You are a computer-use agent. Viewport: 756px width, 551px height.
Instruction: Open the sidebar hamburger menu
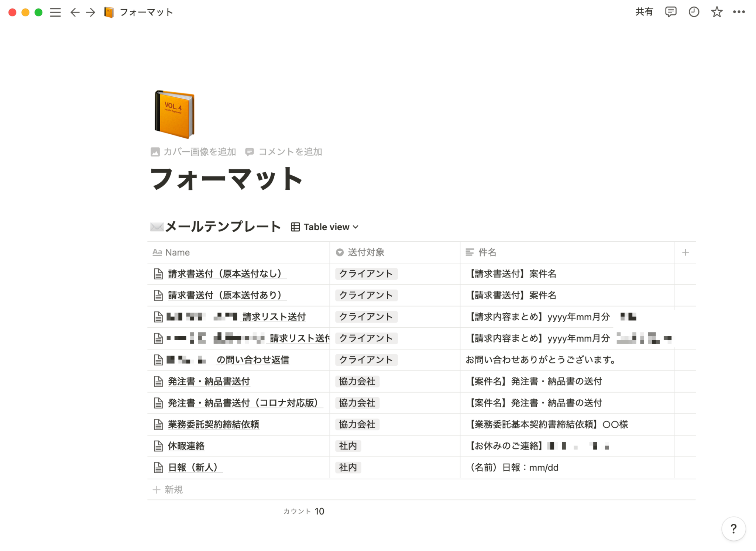(55, 13)
